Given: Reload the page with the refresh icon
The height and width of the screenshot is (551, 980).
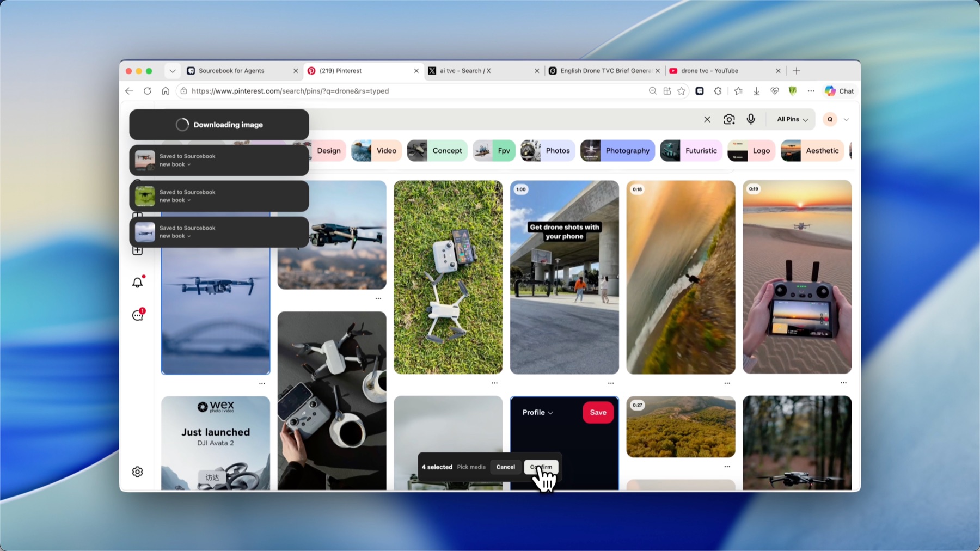Looking at the screenshot, I should 147,91.
